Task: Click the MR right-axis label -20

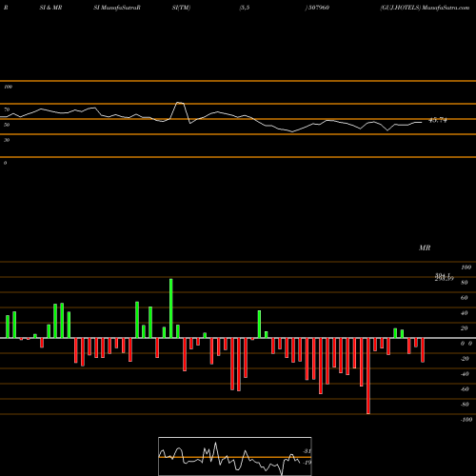Action: click(465, 359)
